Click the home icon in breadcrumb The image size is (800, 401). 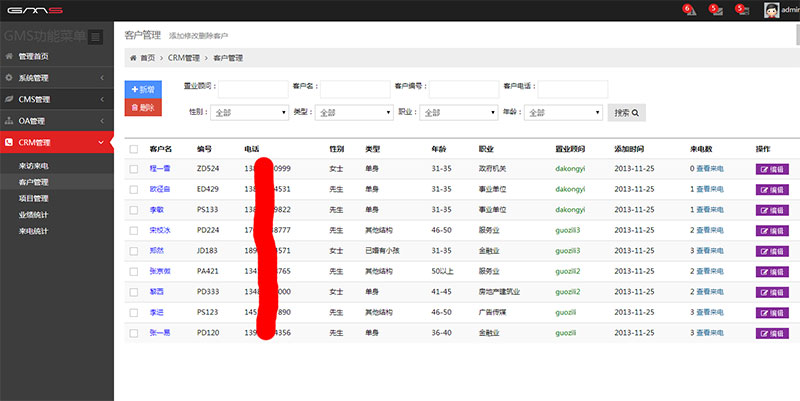tap(133, 58)
